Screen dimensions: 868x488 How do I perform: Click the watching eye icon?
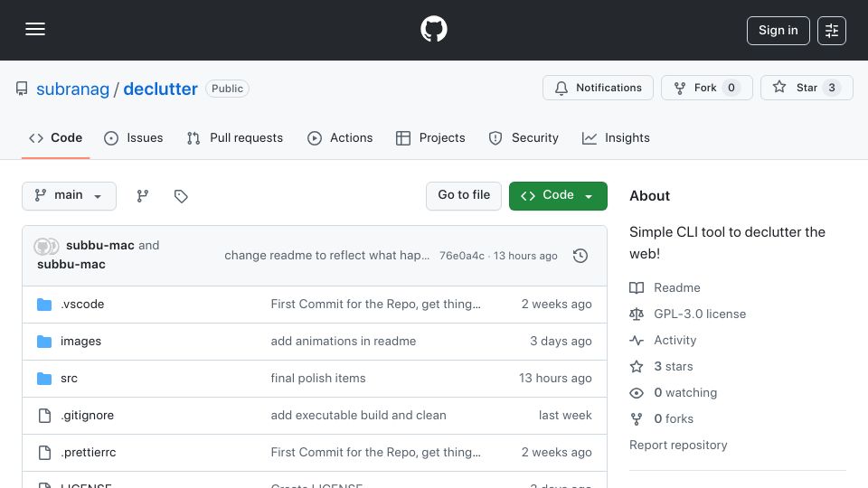coord(637,393)
